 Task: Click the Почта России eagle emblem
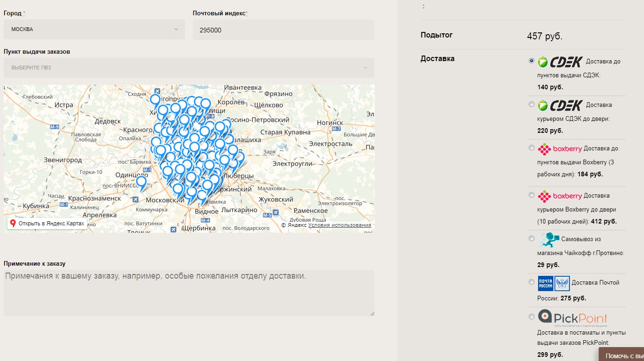click(x=562, y=283)
